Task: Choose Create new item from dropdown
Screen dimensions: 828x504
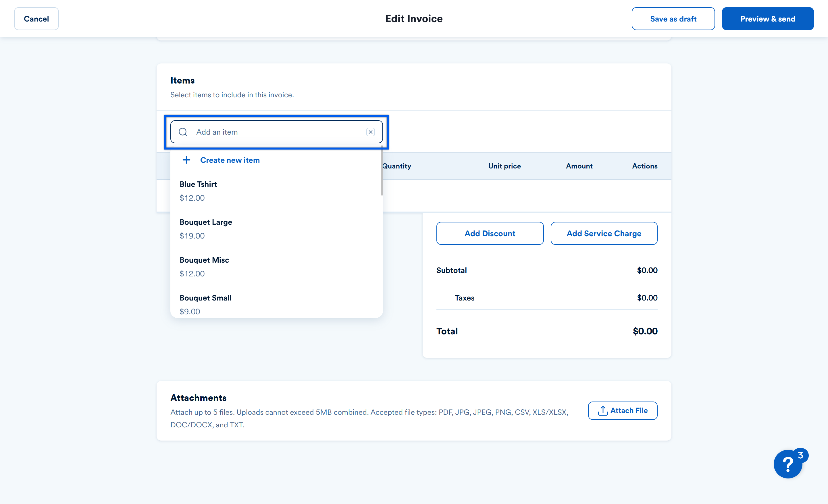Action: click(230, 160)
